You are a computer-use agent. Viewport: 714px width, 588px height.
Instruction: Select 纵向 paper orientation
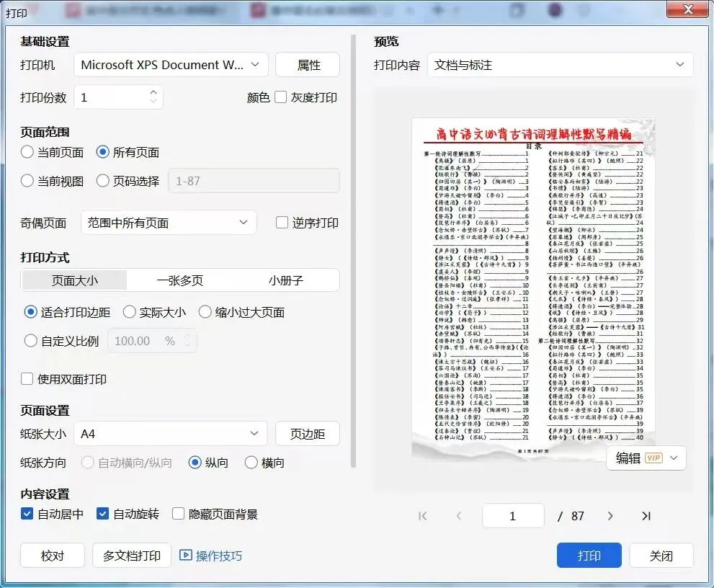[x=195, y=463]
